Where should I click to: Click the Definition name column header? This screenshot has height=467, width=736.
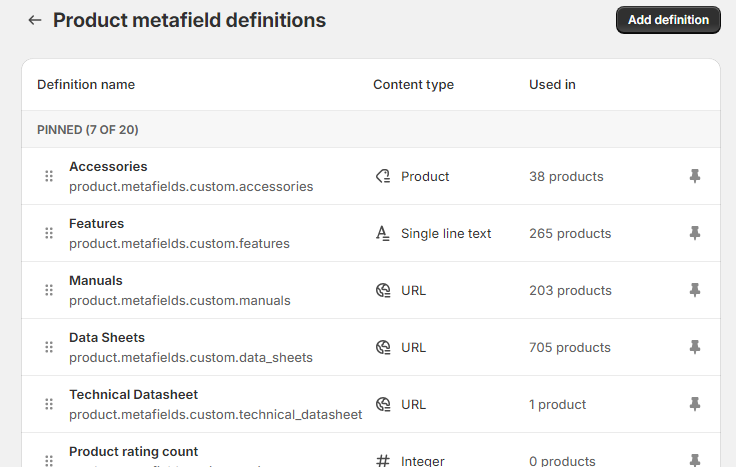coord(86,85)
